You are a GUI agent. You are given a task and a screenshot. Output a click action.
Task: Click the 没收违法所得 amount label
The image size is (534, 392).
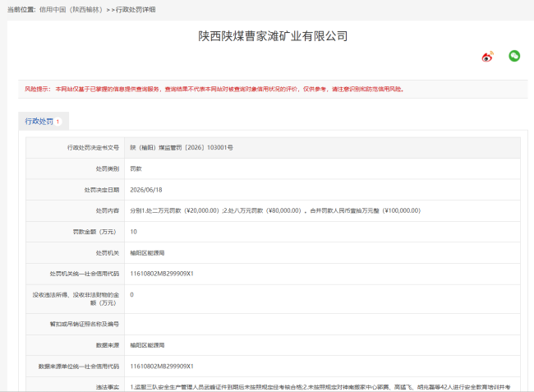[76, 298]
